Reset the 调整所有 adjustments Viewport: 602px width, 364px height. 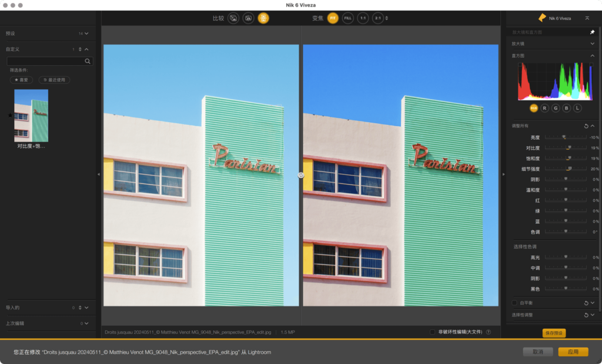586,126
